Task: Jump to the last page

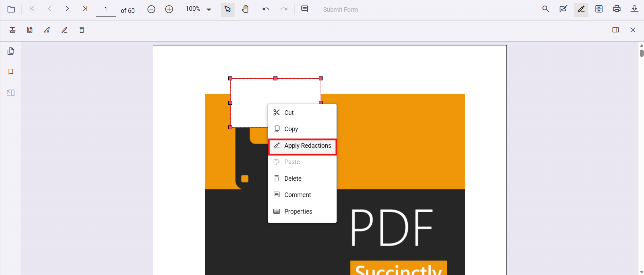Action: click(85, 9)
